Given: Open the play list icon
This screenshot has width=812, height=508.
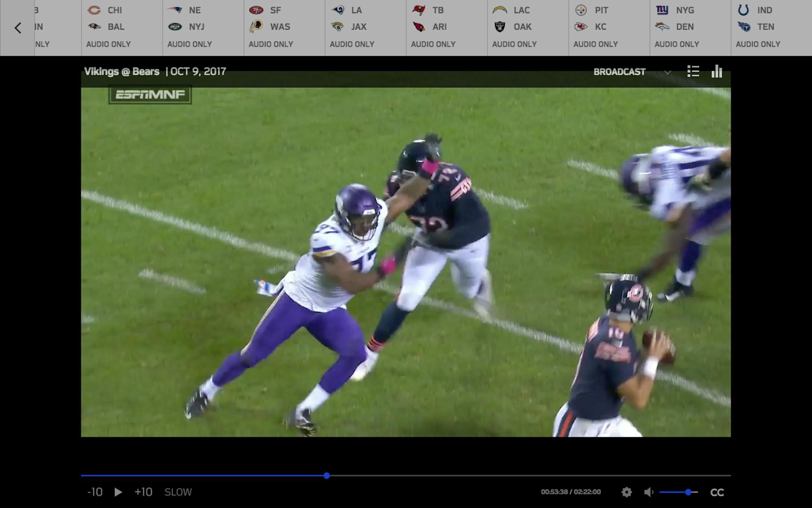Looking at the screenshot, I should (x=693, y=71).
